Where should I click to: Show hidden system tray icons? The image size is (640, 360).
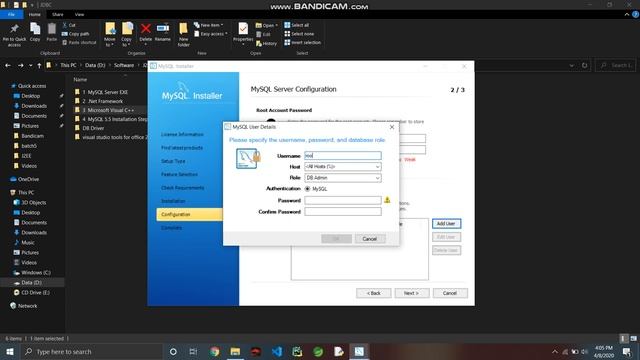555,351
